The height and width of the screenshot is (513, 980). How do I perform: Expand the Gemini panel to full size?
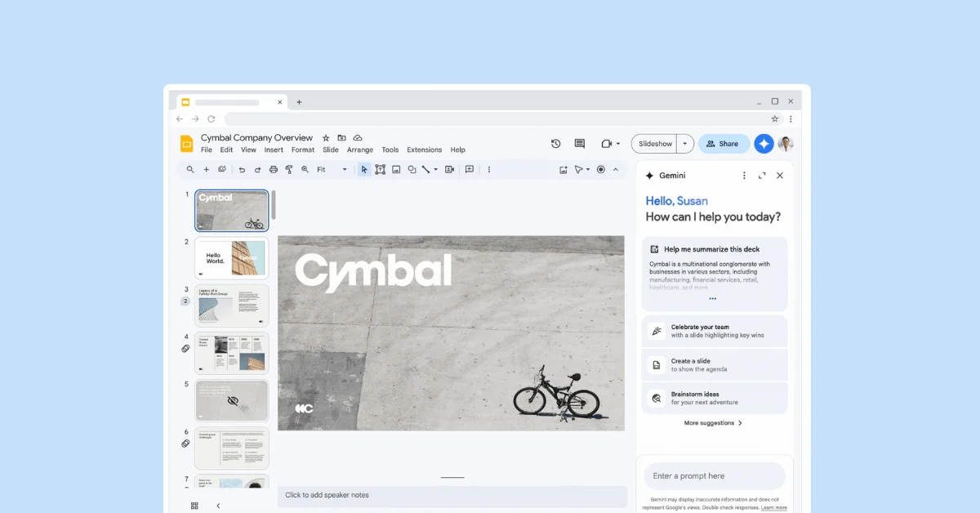tap(762, 176)
